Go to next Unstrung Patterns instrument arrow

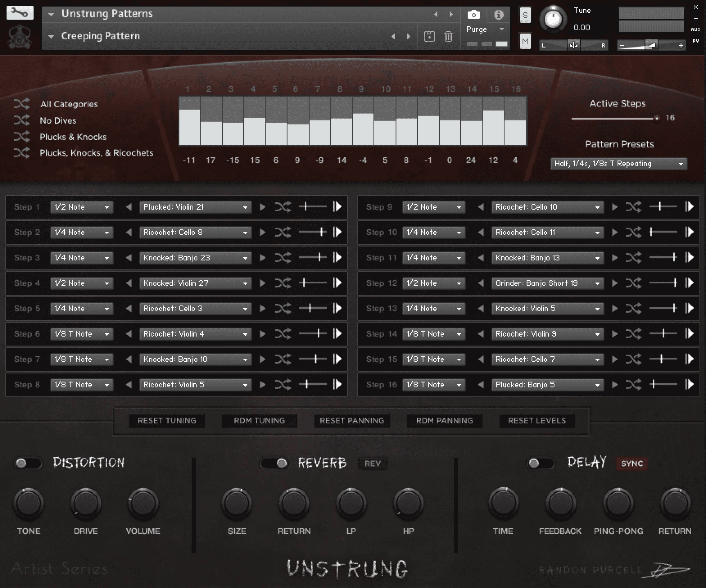tap(451, 14)
